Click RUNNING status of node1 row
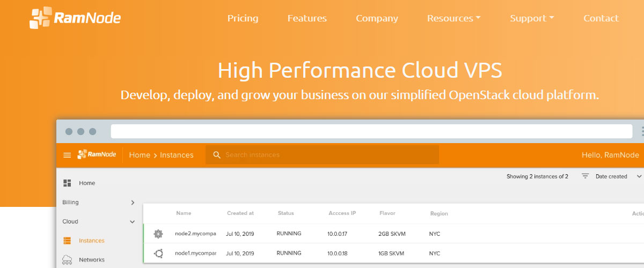This screenshot has height=268, width=644. (x=289, y=254)
